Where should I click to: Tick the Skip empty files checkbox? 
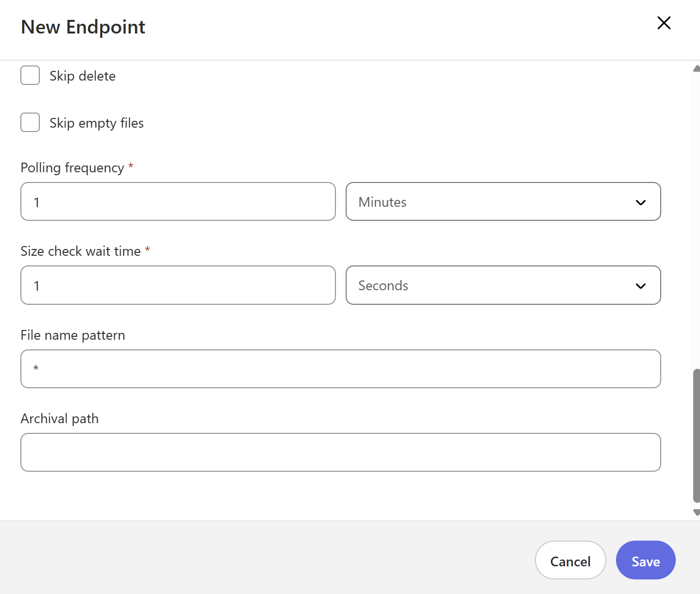click(x=30, y=123)
